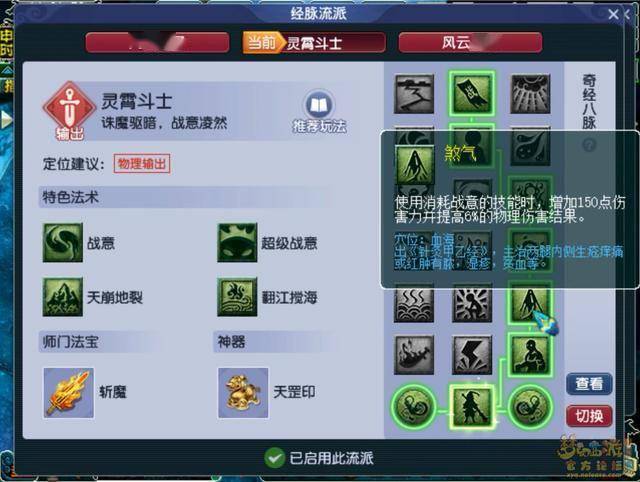This screenshot has width=640, height=482.
Task: Open the 天罡印 golden artifact icon
Action: [243, 393]
